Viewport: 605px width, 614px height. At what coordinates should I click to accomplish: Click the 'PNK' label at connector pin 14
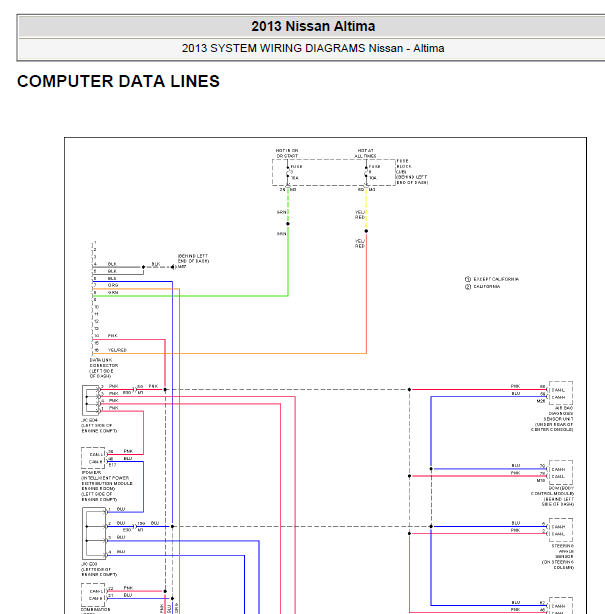pyautogui.click(x=112, y=336)
